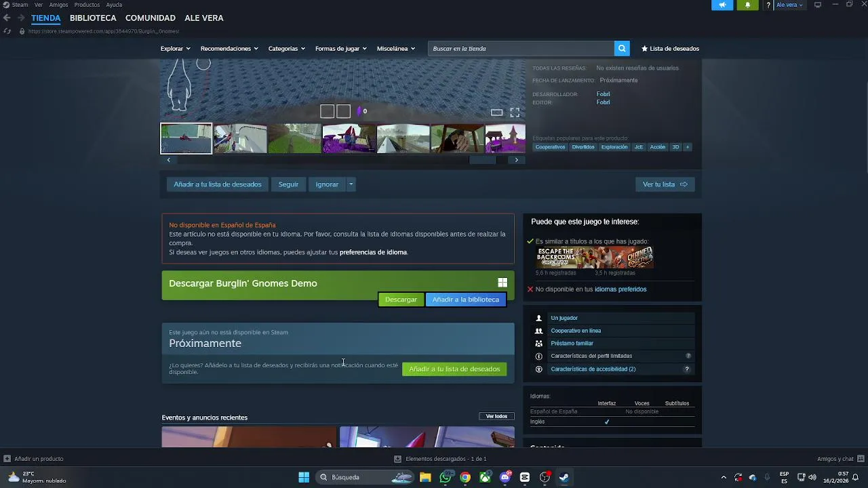Expand the Recomendaciones dropdown
The image size is (868, 488).
(x=229, y=49)
